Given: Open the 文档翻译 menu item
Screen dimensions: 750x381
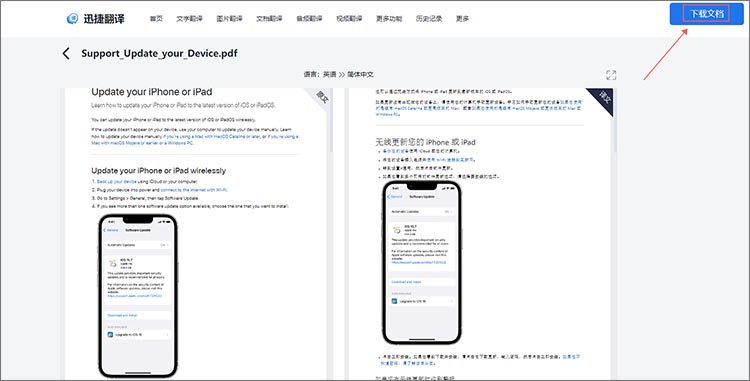Looking at the screenshot, I should 269,19.
